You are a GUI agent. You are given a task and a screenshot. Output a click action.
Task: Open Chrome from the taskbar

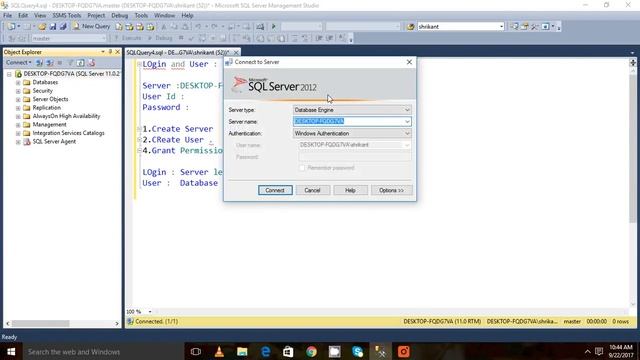click(x=311, y=351)
